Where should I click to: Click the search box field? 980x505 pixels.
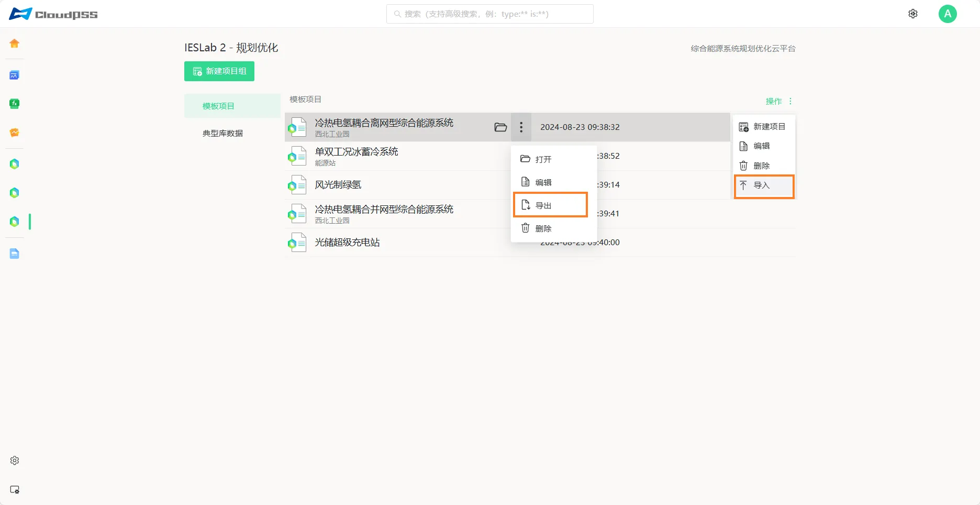click(x=490, y=14)
